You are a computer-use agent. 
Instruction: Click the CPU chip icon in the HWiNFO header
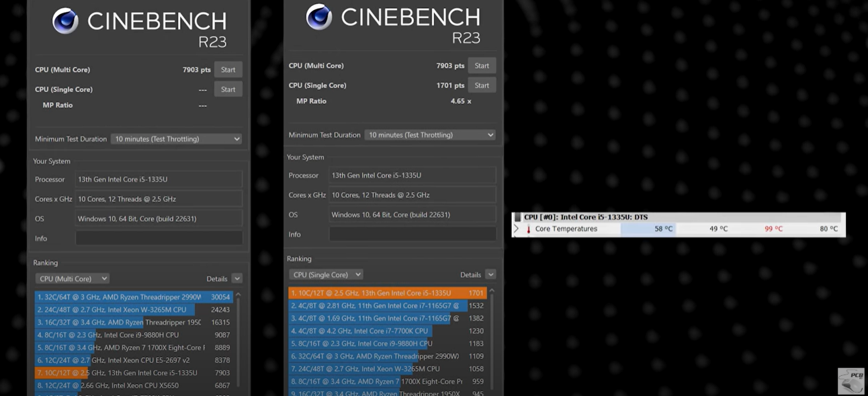517,217
